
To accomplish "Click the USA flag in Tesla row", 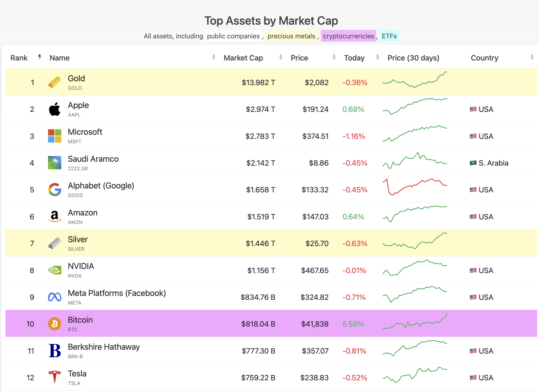I will click(473, 378).
